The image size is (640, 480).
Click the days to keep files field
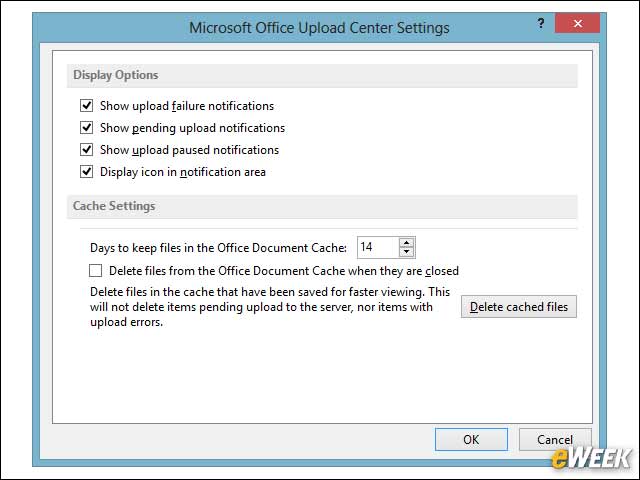[x=378, y=247]
